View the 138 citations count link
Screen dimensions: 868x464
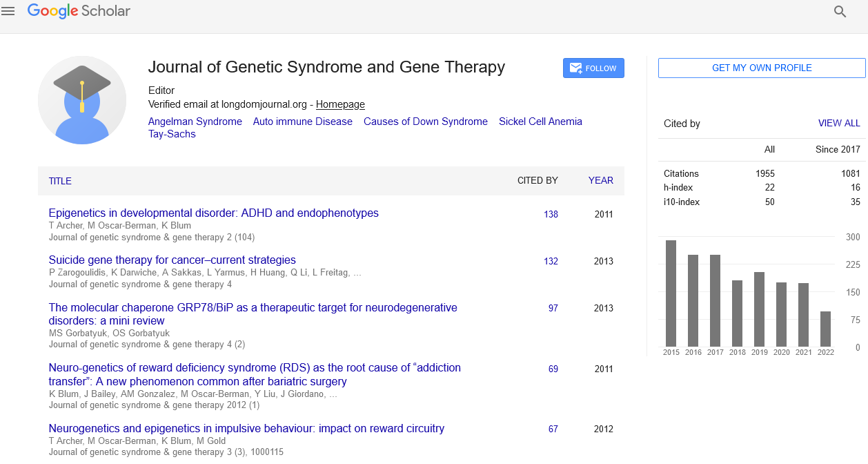click(551, 214)
